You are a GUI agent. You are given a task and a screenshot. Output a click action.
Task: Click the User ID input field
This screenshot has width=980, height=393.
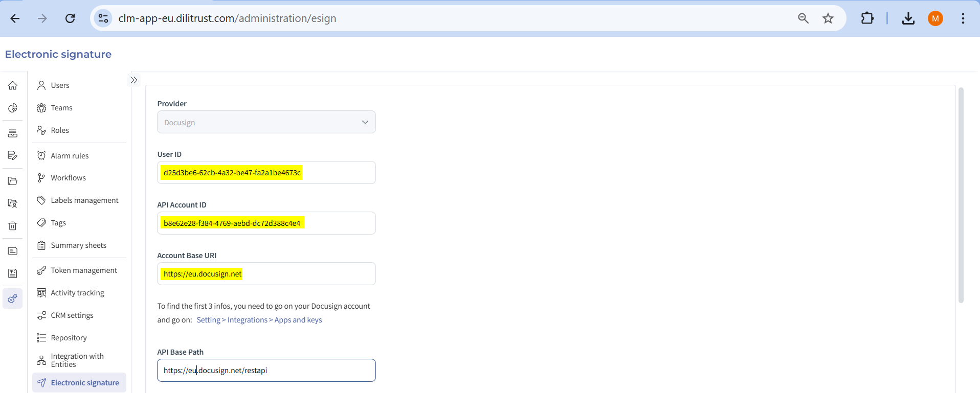click(266, 173)
